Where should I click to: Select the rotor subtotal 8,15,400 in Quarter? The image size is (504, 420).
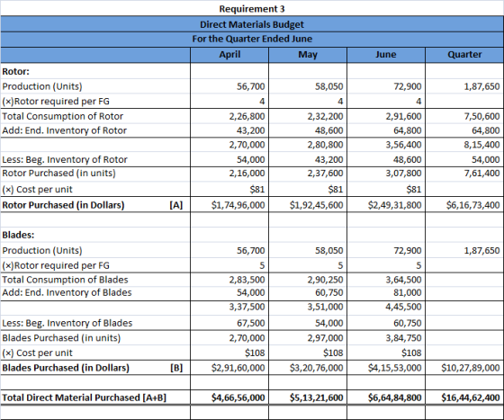coord(481,145)
